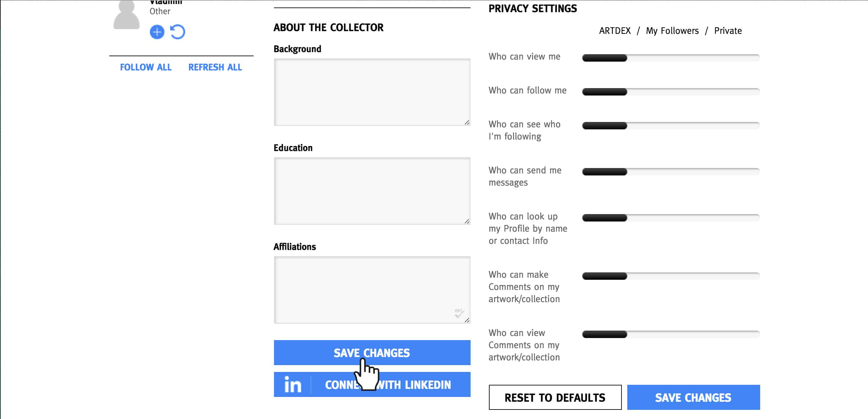Adjust the 'Who can view me' slider
Viewport: 868px width, 419px height.
tap(671, 58)
